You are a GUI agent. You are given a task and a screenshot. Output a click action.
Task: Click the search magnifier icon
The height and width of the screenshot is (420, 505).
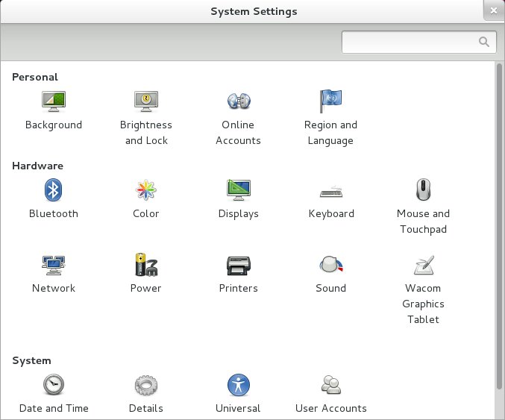(x=484, y=42)
